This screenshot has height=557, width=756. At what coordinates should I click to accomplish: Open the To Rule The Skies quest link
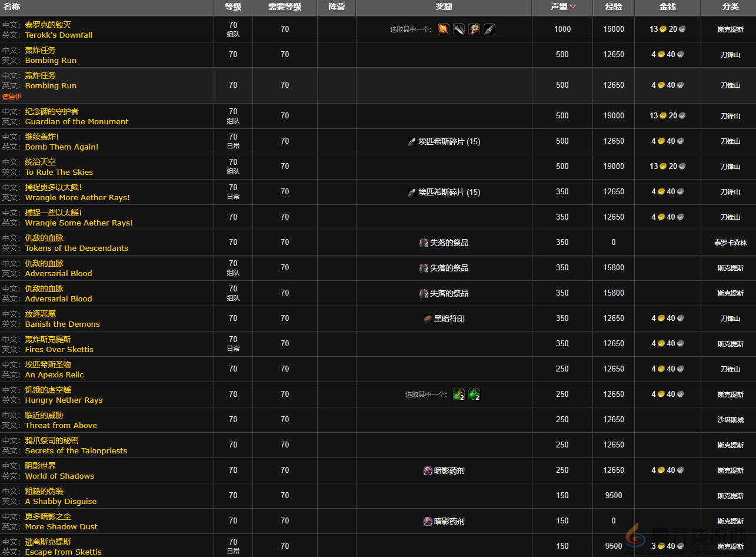tap(59, 172)
